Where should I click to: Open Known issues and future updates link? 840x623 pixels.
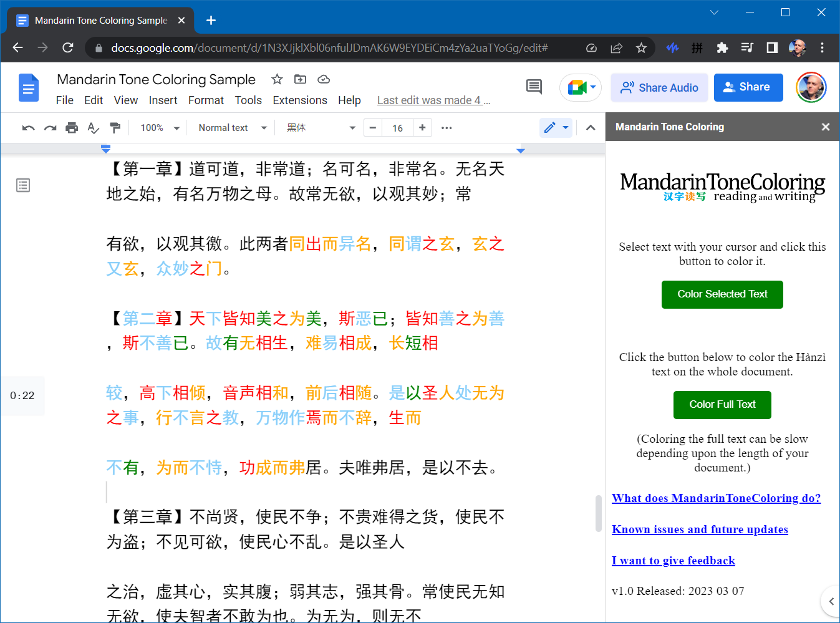tap(700, 529)
